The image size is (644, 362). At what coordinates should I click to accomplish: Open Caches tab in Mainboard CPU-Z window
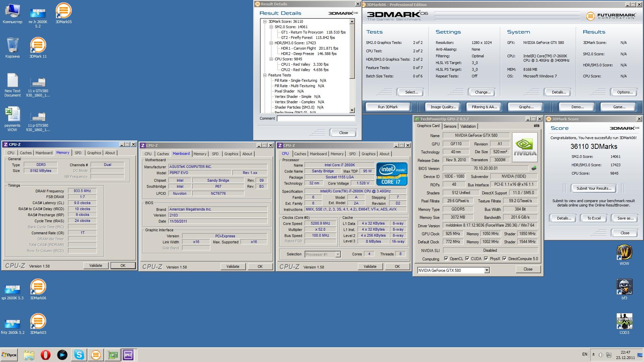163,154
